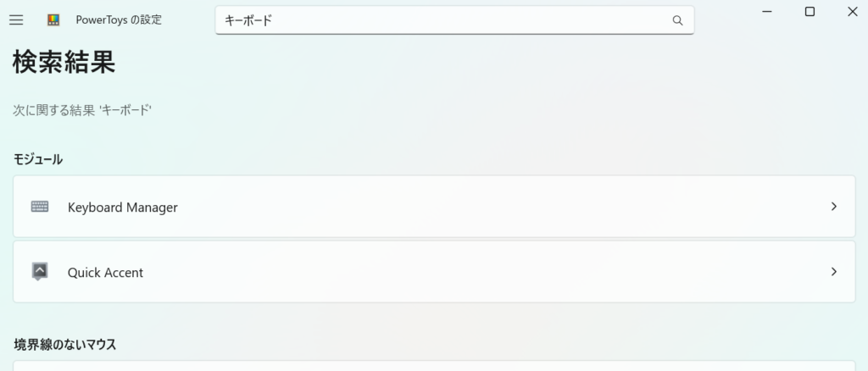Click the 検索結果 page heading
Image resolution: width=868 pixels, height=371 pixels.
pos(64,62)
